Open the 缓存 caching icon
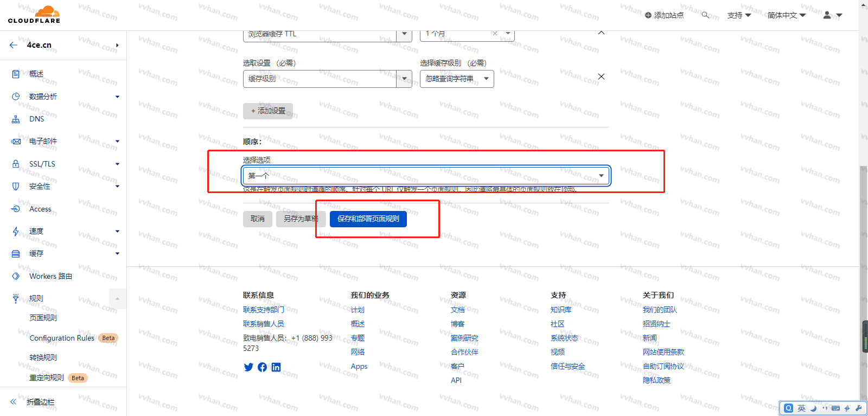The width and height of the screenshot is (868, 416). [16, 253]
